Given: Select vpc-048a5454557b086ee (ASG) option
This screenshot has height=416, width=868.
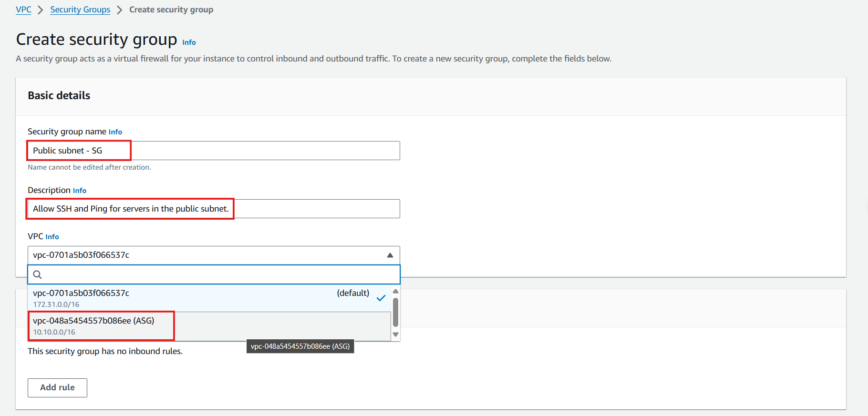Looking at the screenshot, I should click(x=209, y=326).
